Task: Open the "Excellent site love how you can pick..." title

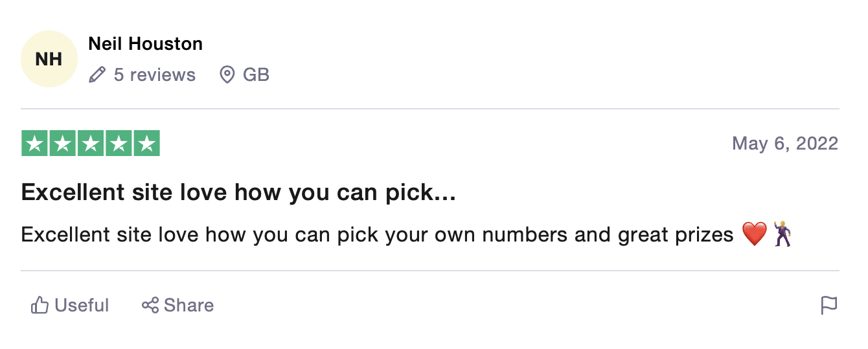Action: tap(238, 192)
